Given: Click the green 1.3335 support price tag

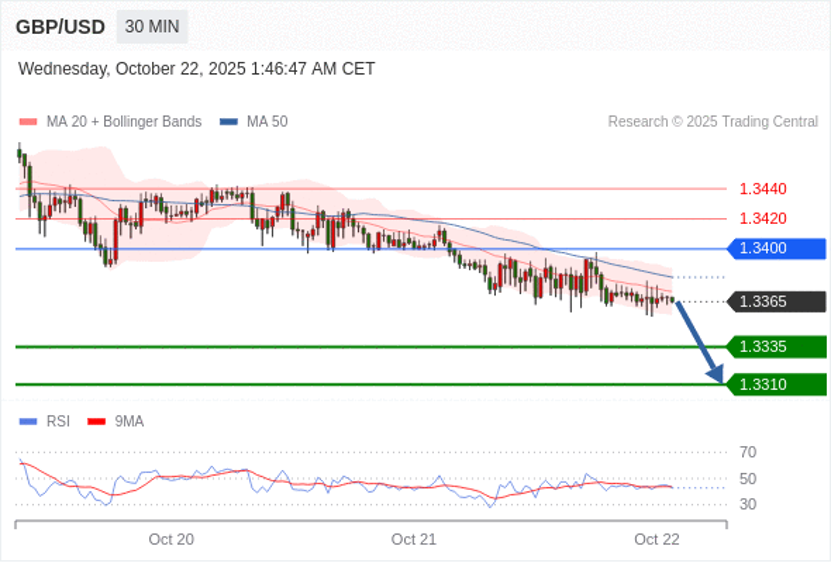Looking at the screenshot, I should (x=776, y=346).
